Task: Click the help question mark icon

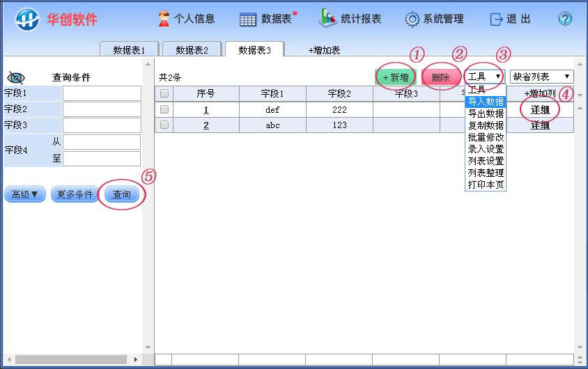Action: tap(565, 18)
